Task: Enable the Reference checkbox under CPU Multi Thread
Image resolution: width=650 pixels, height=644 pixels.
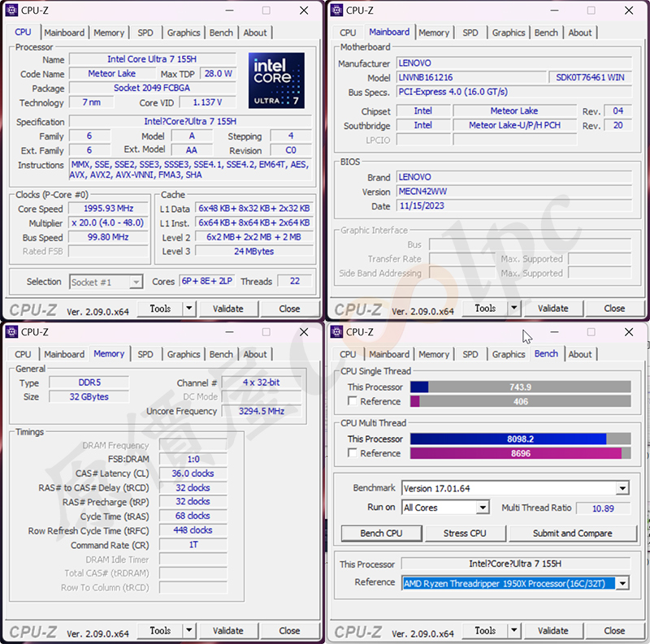Action: [353, 453]
